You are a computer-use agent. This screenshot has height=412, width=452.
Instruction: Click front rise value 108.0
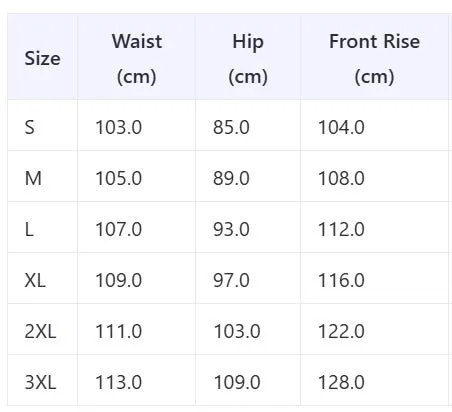click(341, 178)
